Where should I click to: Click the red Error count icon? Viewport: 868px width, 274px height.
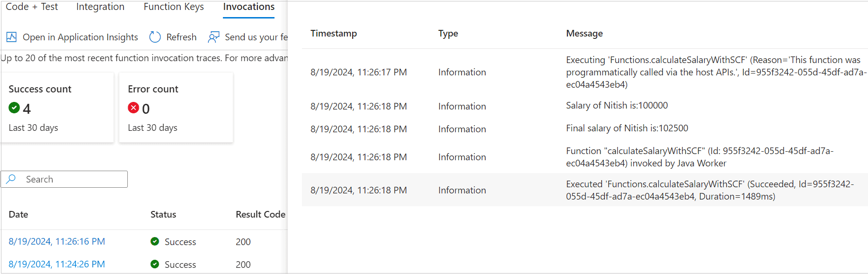pos(133,108)
